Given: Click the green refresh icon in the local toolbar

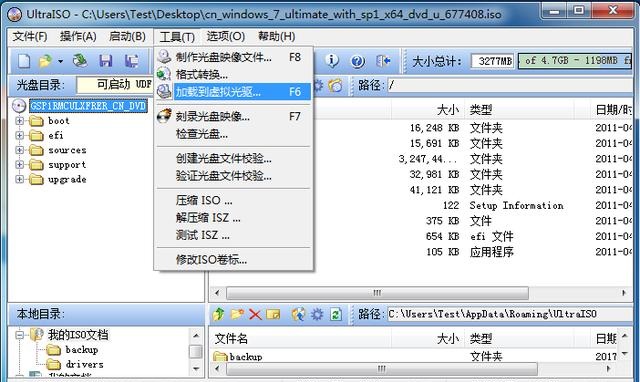Looking at the screenshot, I should pyautogui.click(x=336, y=314).
